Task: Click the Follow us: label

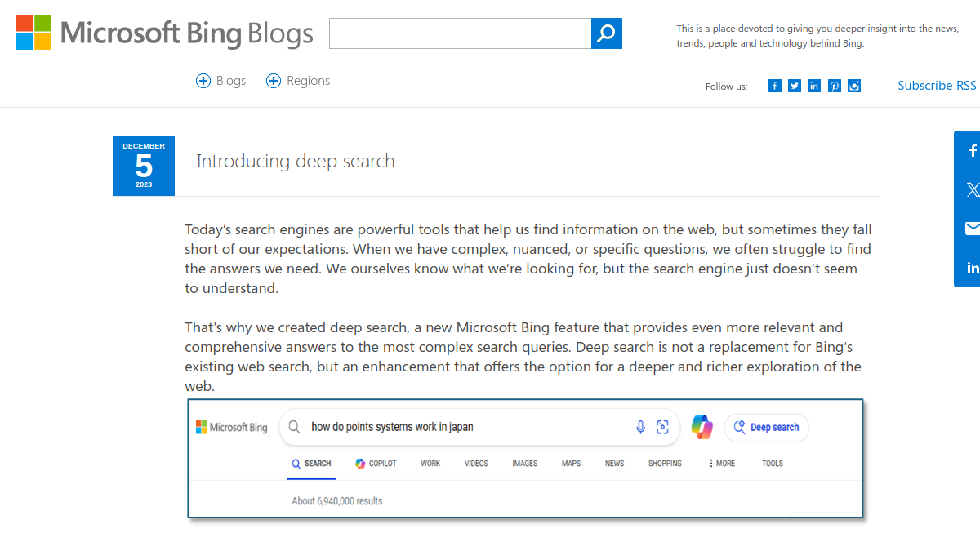Action: pyautogui.click(x=726, y=87)
